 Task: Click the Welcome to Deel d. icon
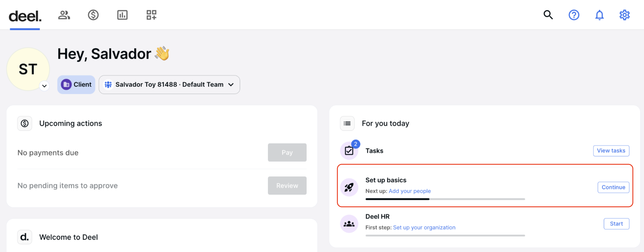(25, 237)
